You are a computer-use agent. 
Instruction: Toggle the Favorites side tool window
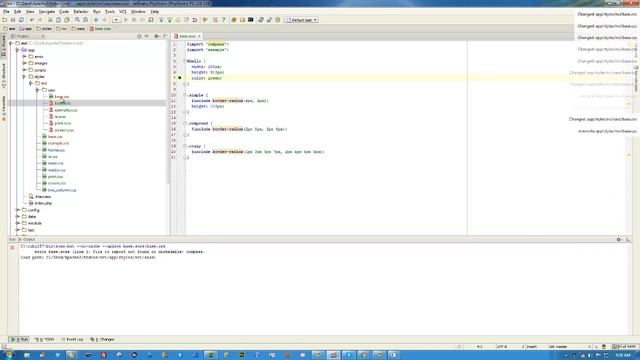click(4, 108)
